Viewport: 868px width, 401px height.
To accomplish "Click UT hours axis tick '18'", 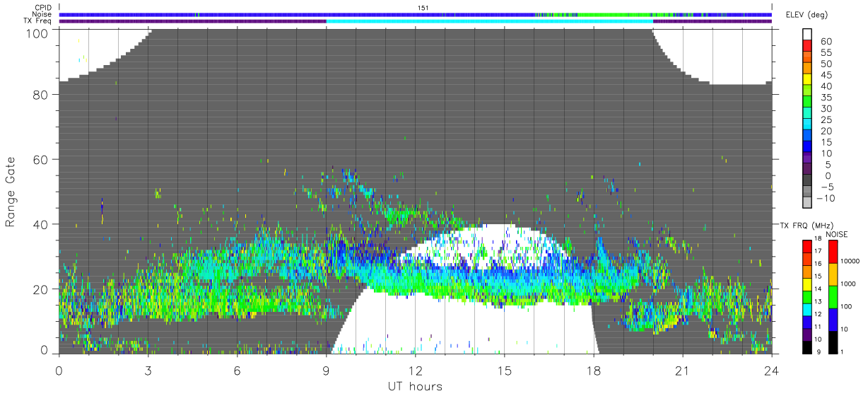I will [593, 370].
